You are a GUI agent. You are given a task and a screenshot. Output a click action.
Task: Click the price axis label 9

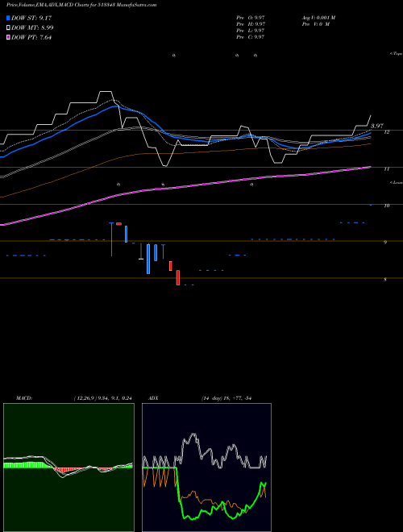pyautogui.click(x=386, y=243)
